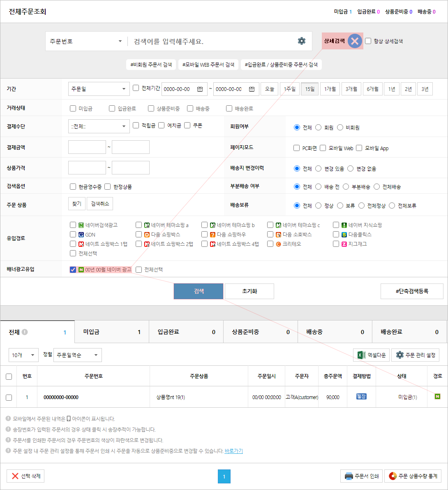Check GDN inflow option

tap(73, 235)
